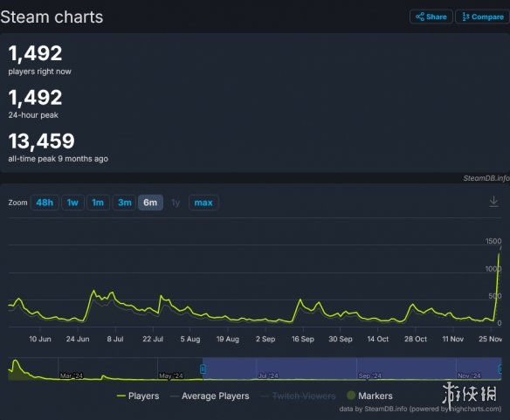
Task: Switch chart zoom to 1m
Action: tap(98, 203)
